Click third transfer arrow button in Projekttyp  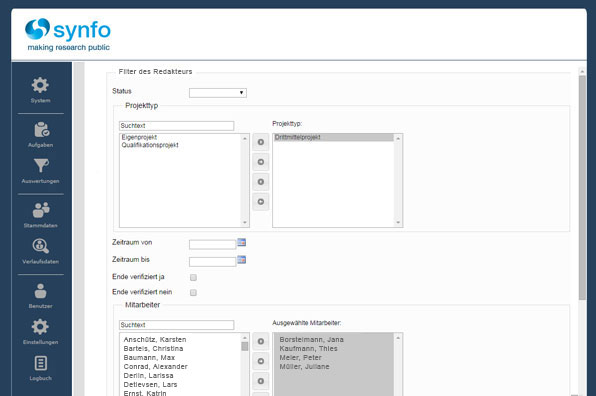pyautogui.click(x=261, y=182)
